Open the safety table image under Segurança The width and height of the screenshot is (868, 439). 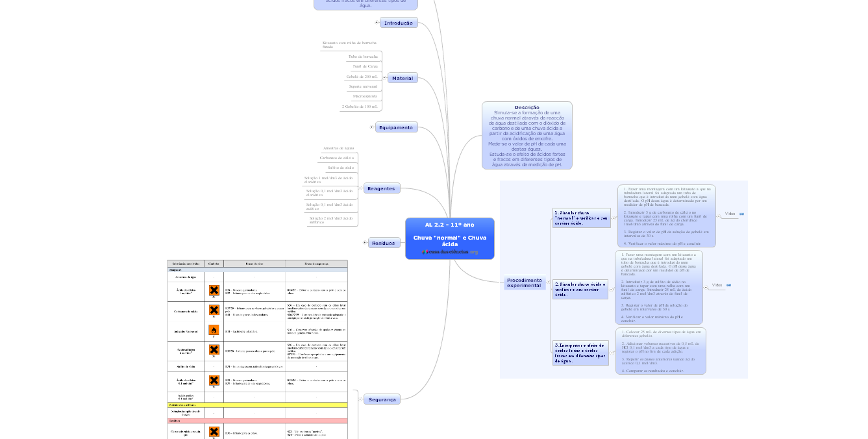[258, 349]
